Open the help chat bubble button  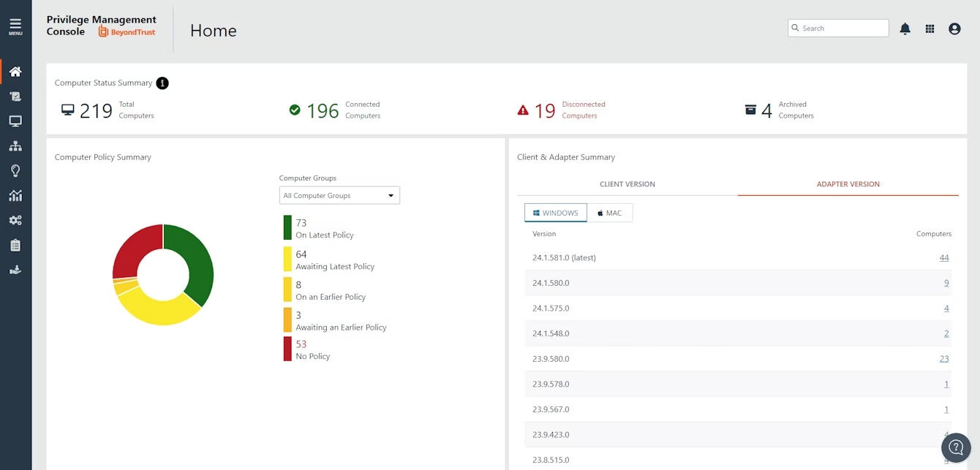tap(955, 447)
